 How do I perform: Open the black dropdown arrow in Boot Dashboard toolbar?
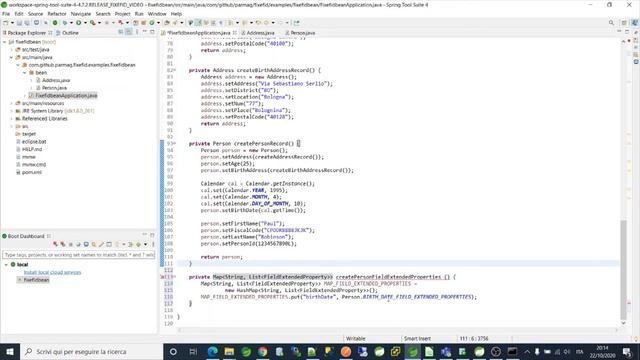coord(145,244)
